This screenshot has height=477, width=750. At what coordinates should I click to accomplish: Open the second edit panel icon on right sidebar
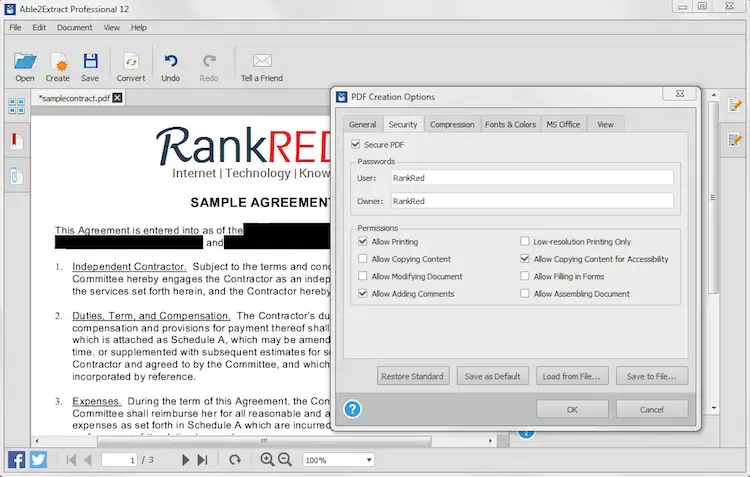(734, 140)
